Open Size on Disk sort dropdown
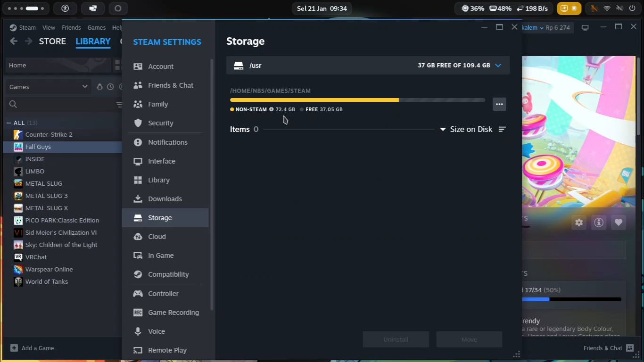Viewport: 644px width, 362px height. click(466, 129)
